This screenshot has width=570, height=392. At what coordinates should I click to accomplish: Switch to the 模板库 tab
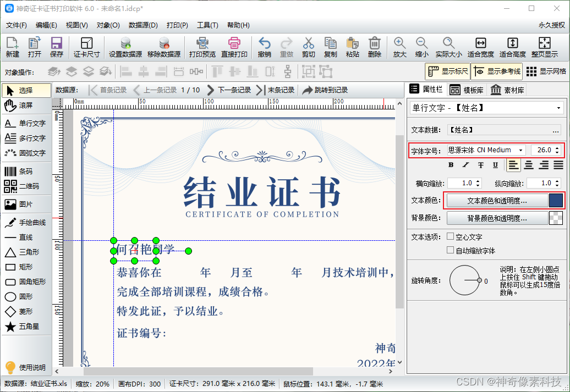point(467,90)
